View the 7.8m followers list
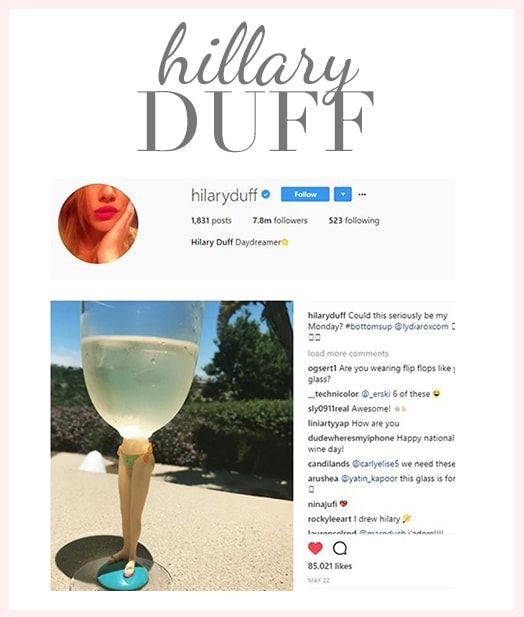 pyautogui.click(x=280, y=220)
